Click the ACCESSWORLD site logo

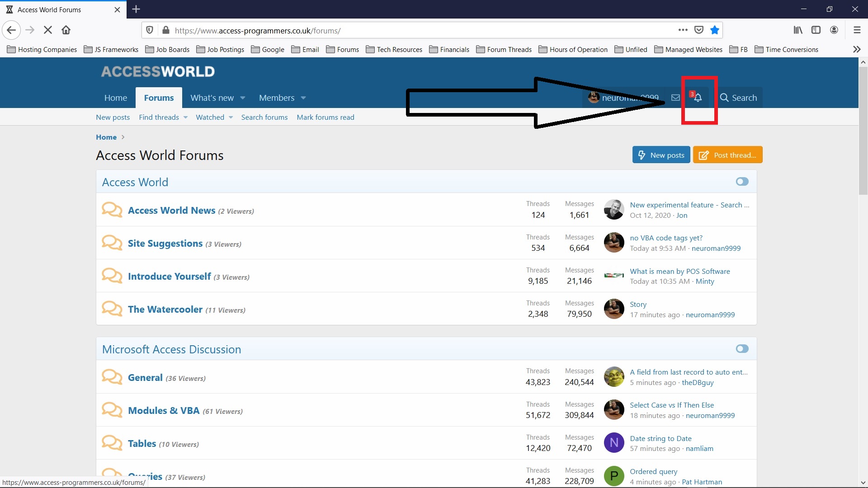click(158, 71)
